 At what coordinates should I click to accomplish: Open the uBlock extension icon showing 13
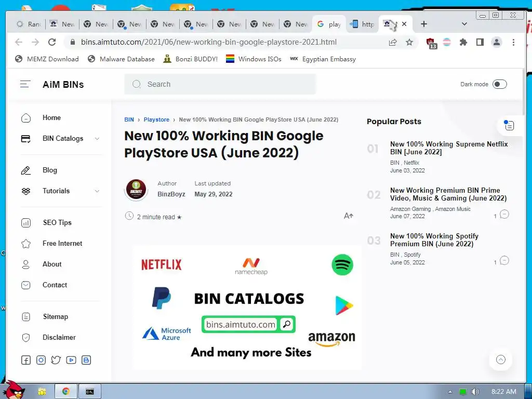pyautogui.click(x=431, y=43)
